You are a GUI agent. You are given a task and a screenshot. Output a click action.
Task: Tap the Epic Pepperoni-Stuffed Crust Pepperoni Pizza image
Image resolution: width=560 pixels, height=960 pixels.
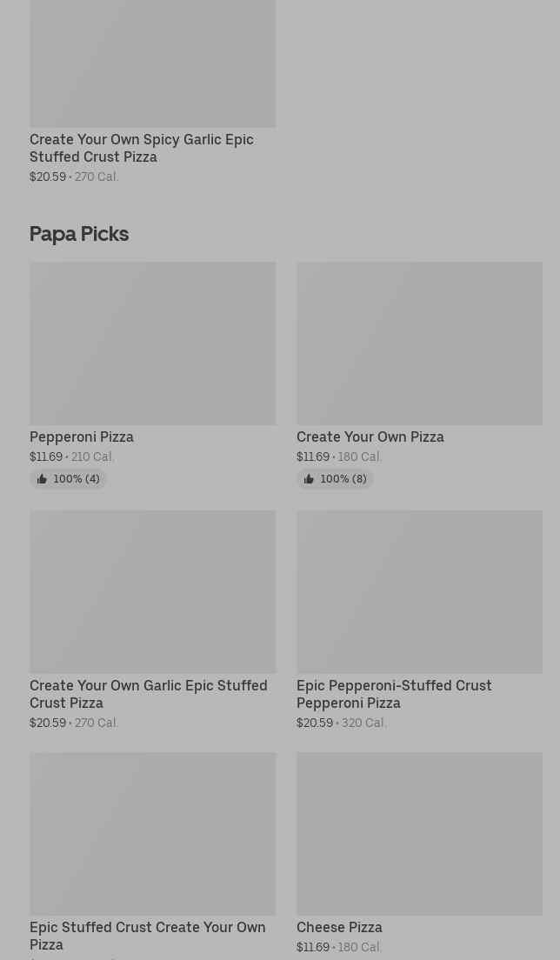[419, 591]
